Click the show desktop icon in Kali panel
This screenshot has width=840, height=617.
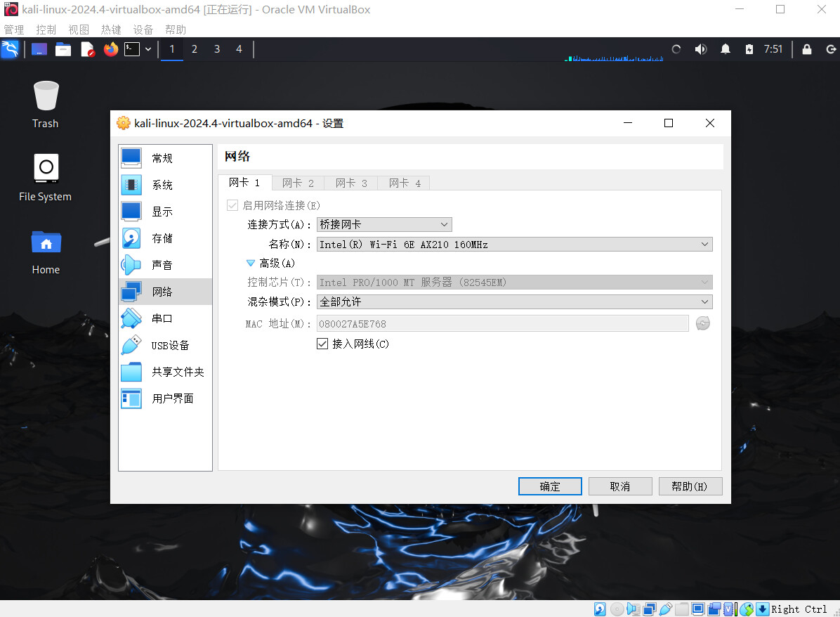[39, 49]
